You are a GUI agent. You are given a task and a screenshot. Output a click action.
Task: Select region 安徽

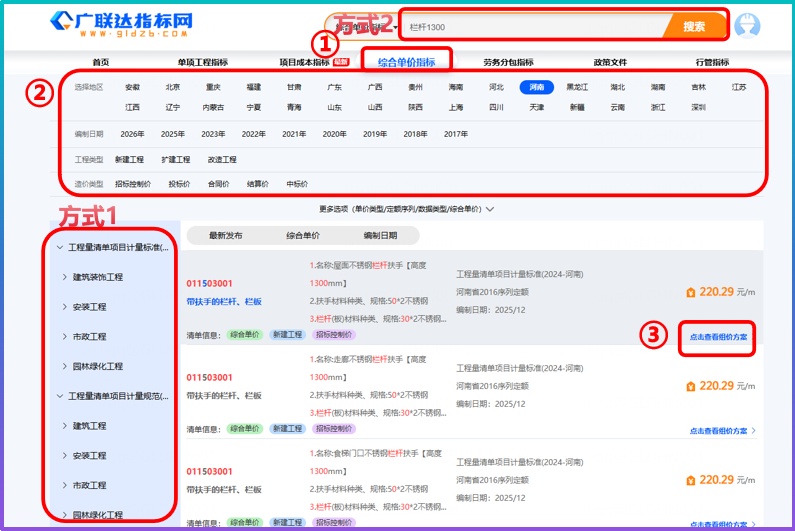(x=132, y=87)
